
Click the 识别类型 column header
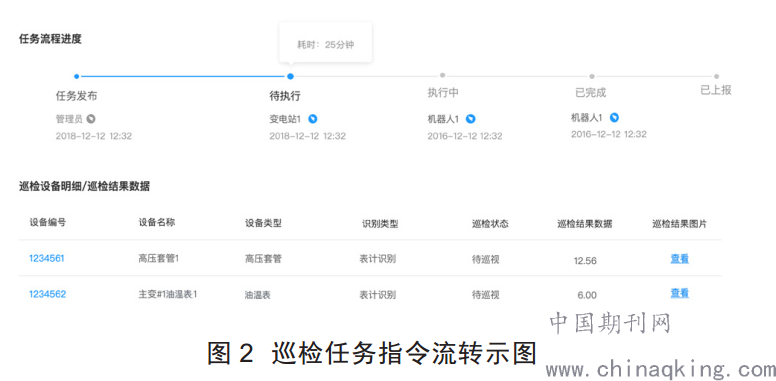(380, 224)
